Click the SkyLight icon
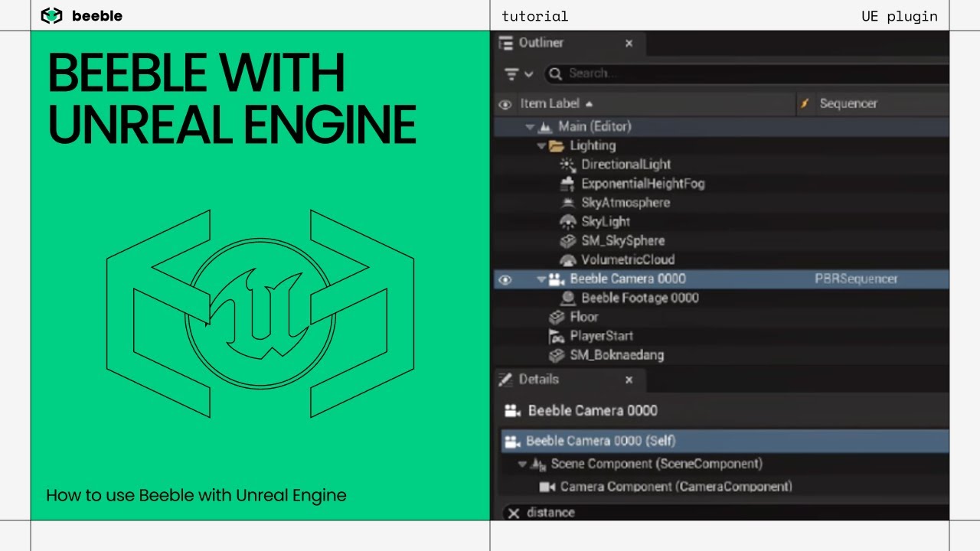This screenshot has width=980, height=551. (x=567, y=222)
